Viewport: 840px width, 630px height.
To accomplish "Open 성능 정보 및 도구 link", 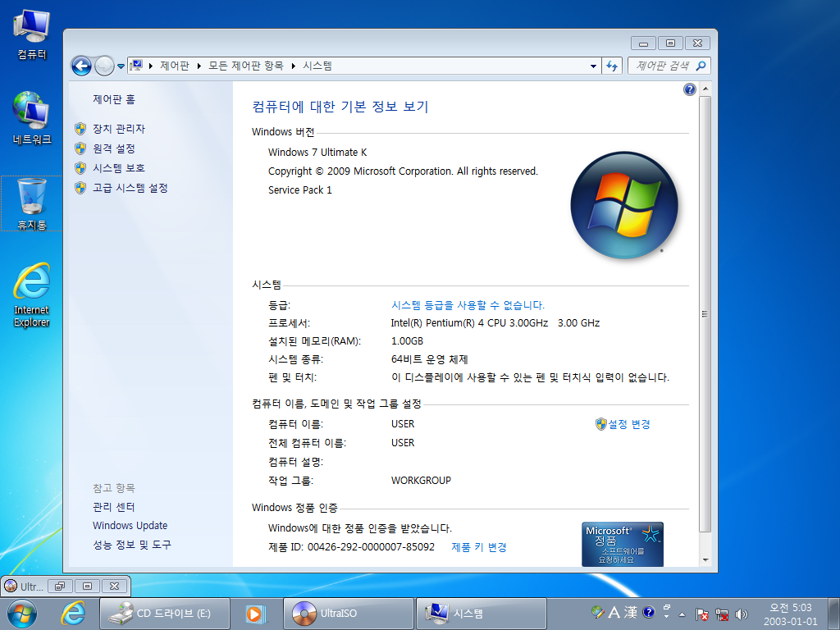I will point(132,545).
